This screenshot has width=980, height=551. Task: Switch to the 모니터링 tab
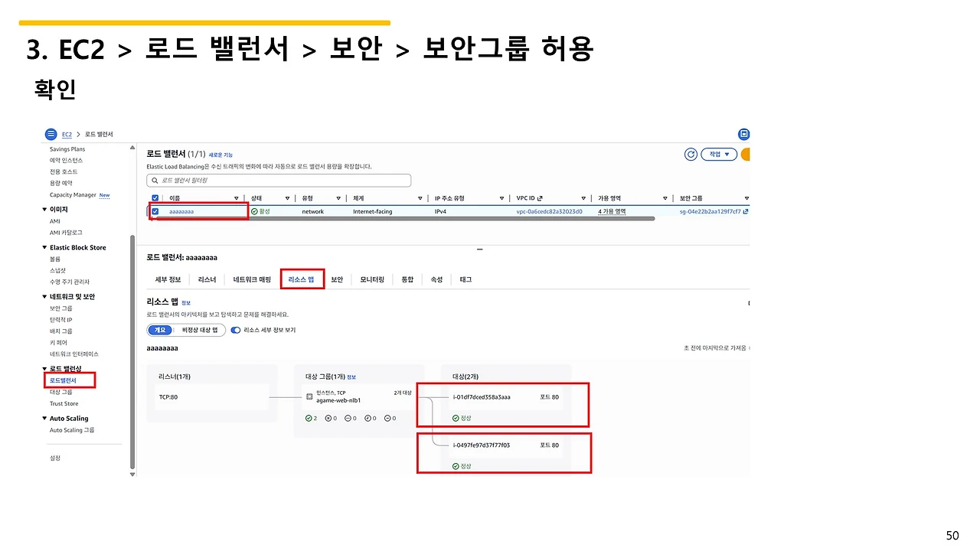(x=371, y=279)
